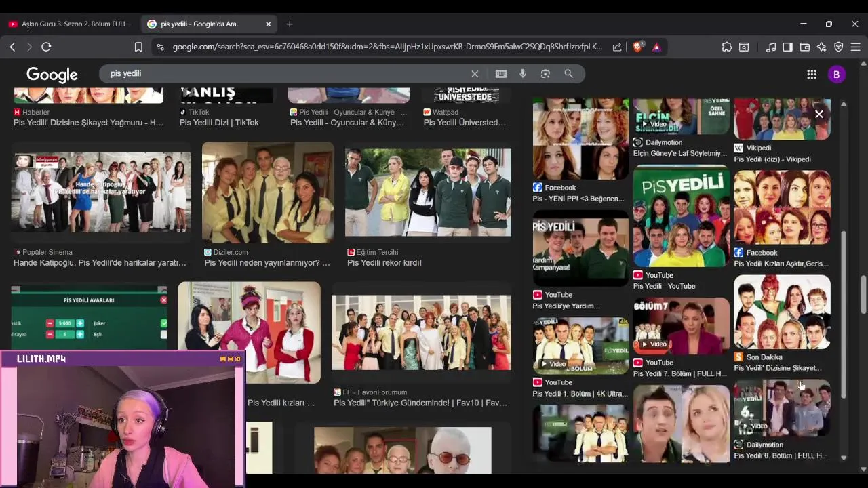The height and width of the screenshot is (488, 868).
Task: Open site settings icon beside the URL
Action: 160,47
